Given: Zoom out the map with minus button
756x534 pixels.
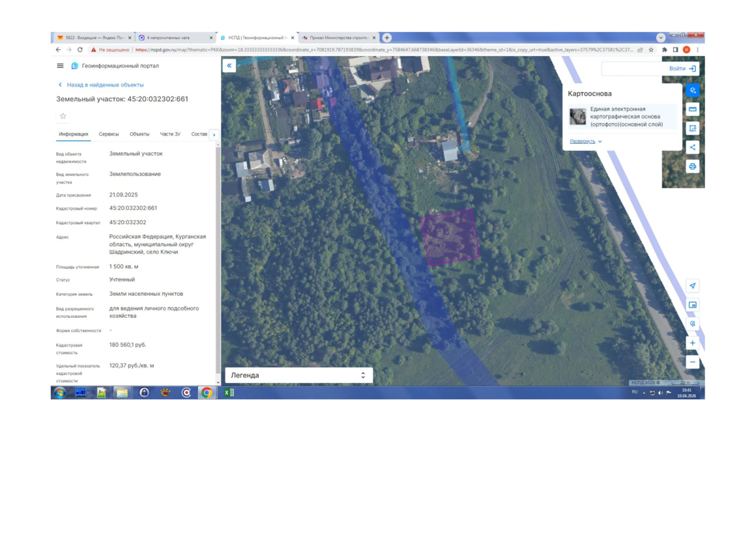Looking at the screenshot, I should (x=692, y=362).
